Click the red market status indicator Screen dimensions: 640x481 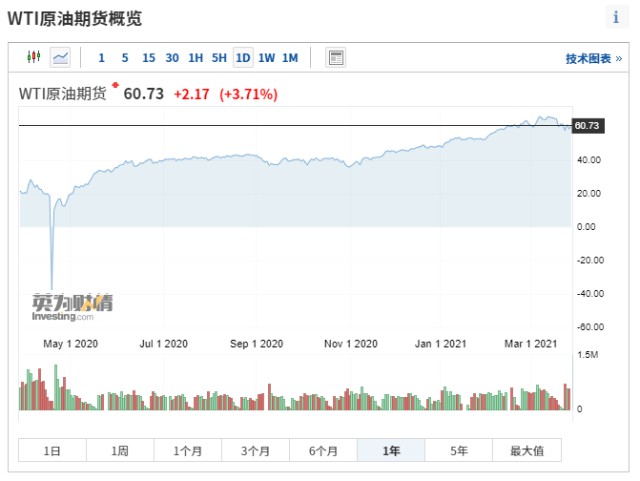tap(116, 85)
